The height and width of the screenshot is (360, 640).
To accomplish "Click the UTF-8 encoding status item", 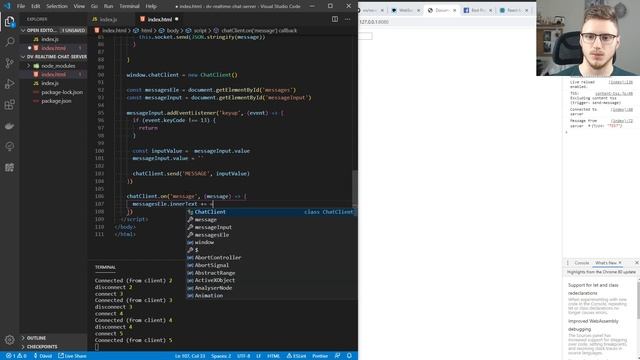I will (243, 356).
